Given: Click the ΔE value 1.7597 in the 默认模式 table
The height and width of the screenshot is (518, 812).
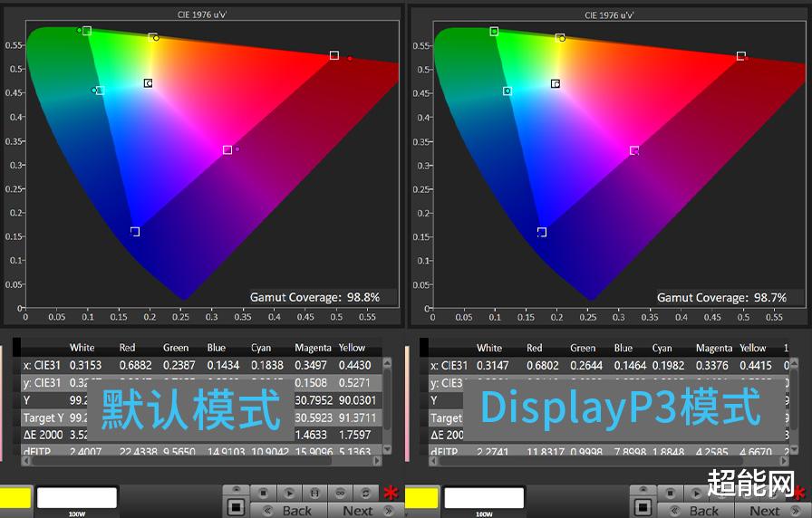Looking at the screenshot, I should click(x=354, y=435).
